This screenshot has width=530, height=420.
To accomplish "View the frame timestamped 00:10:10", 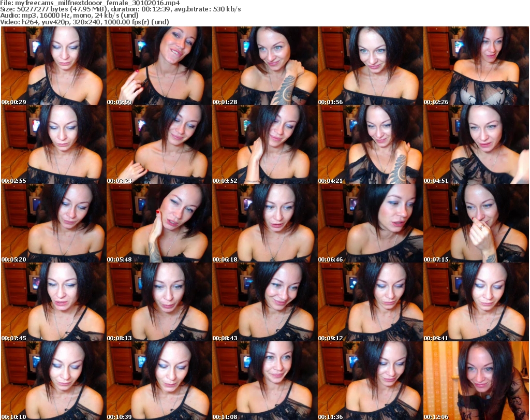I will click(54, 381).
